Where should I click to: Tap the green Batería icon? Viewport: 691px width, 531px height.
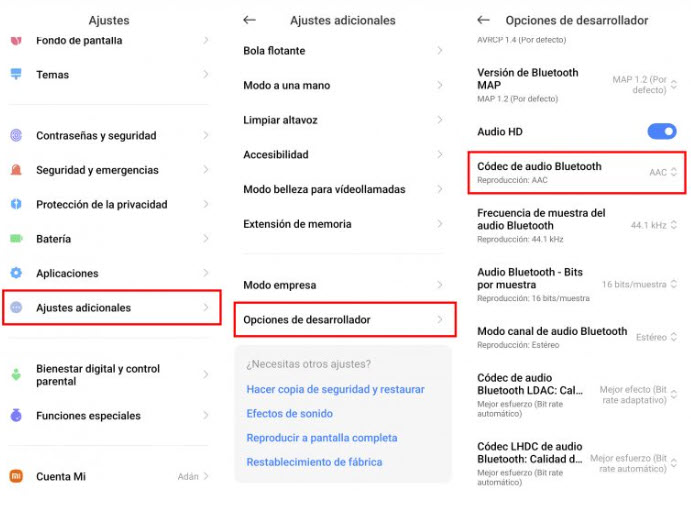click(16, 238)
